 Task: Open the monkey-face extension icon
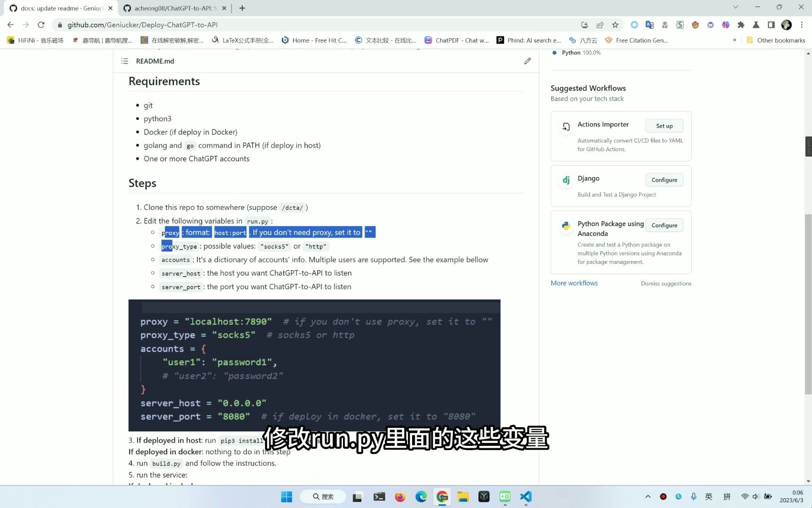click(x=695, y=25)
